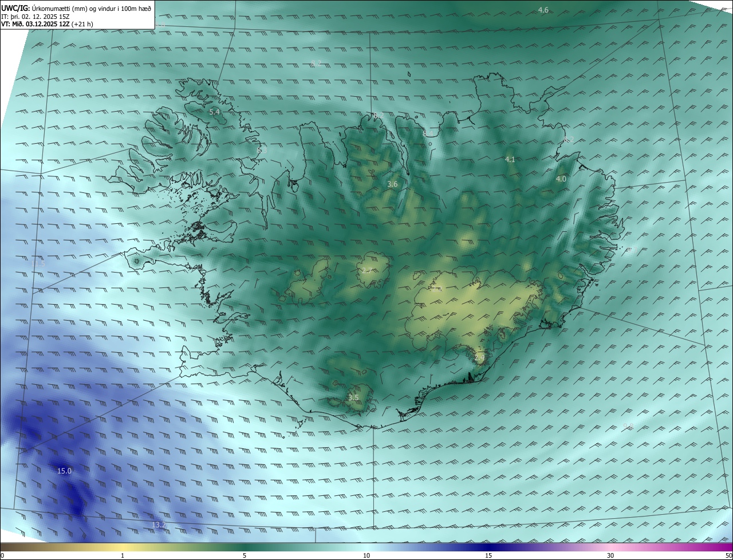The width and height of the screenshot is (733, 560).
Task: Click the 5.4 value over the Westfjords
Action: 215,112
